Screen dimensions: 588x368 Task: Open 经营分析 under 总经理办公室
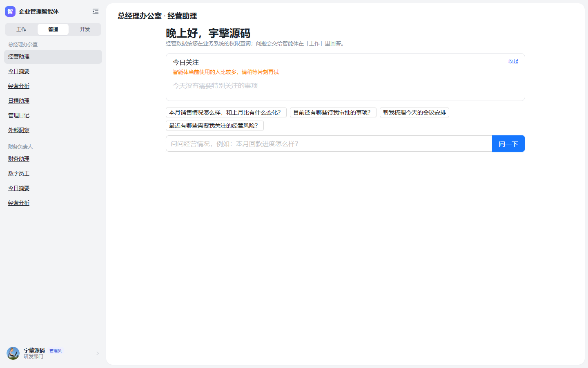point(53,86)
